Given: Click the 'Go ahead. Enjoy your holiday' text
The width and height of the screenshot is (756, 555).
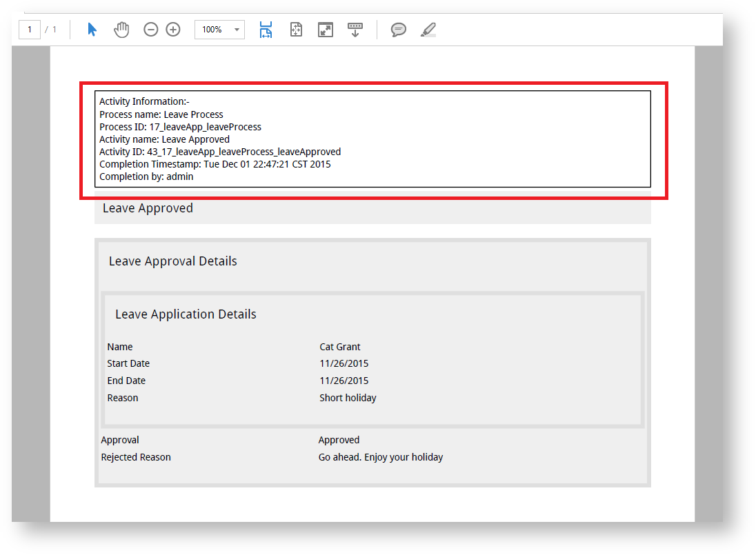Looking at the screenshot, I should (x=380, y=457).
